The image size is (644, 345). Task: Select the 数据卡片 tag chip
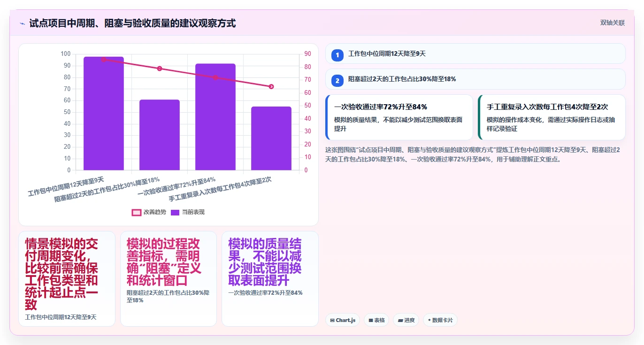coord(440,320)
